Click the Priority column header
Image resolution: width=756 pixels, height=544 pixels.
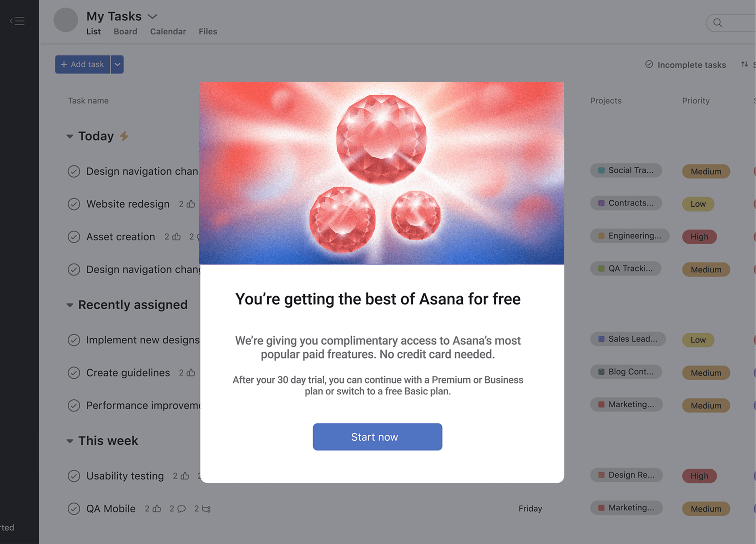point(696,101)
